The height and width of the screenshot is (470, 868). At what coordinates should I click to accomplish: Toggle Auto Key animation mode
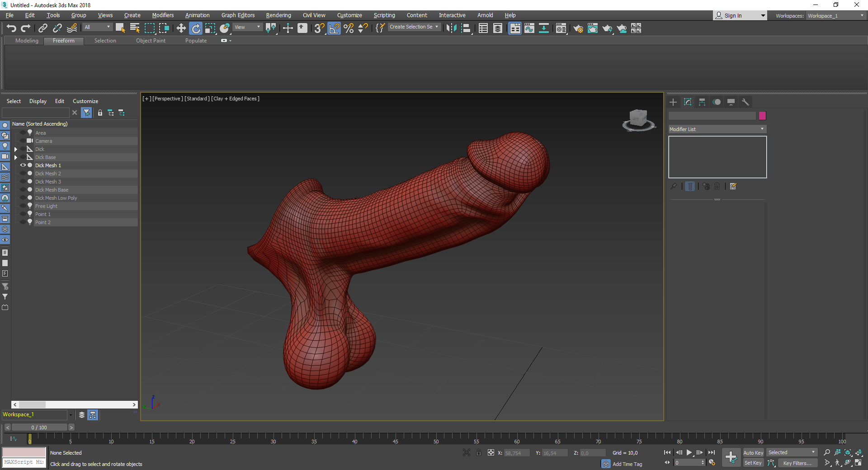coord(753,453)
